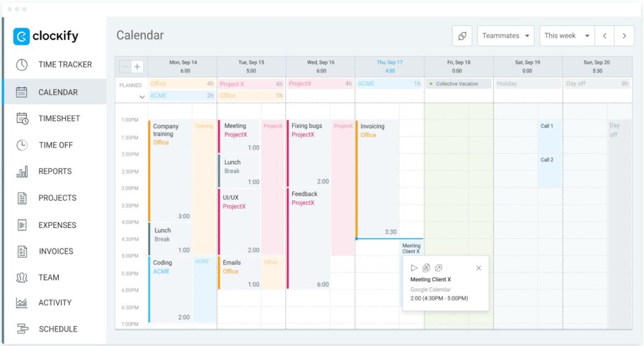The width and height of the screenshot is (644, 346).
Task: Dismiss the Meeting Client X popup
Action: coord(478,268)
